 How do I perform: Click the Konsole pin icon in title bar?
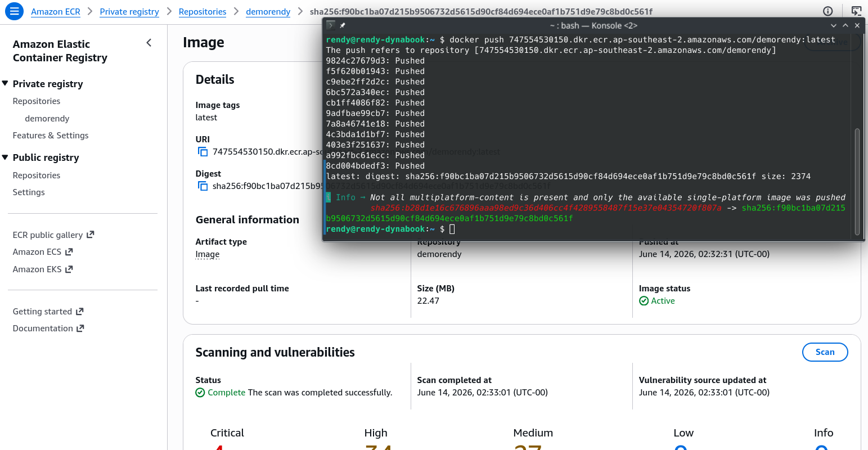343,25
